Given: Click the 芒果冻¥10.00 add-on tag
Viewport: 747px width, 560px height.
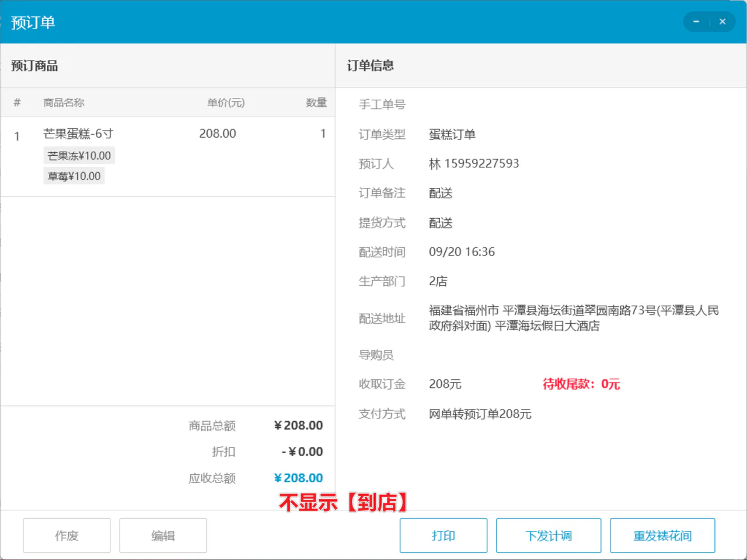Looking at the screenshot, I should click(79, 156).
